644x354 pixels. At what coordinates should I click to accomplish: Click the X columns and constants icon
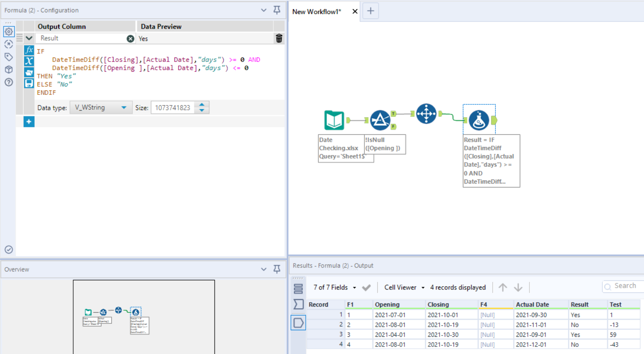coord(29,61)
